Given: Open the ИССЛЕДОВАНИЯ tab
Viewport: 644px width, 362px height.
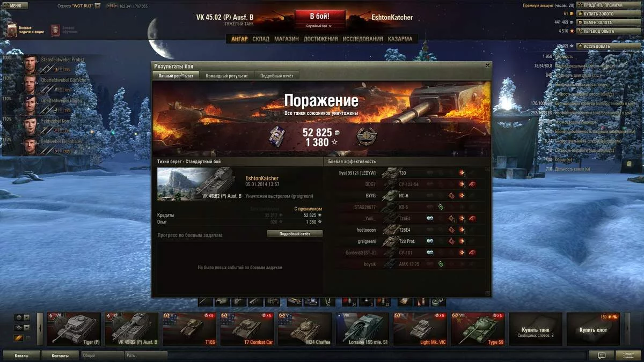Looking at the screenshot, I should pyautogui.click(x=363, y=39).
